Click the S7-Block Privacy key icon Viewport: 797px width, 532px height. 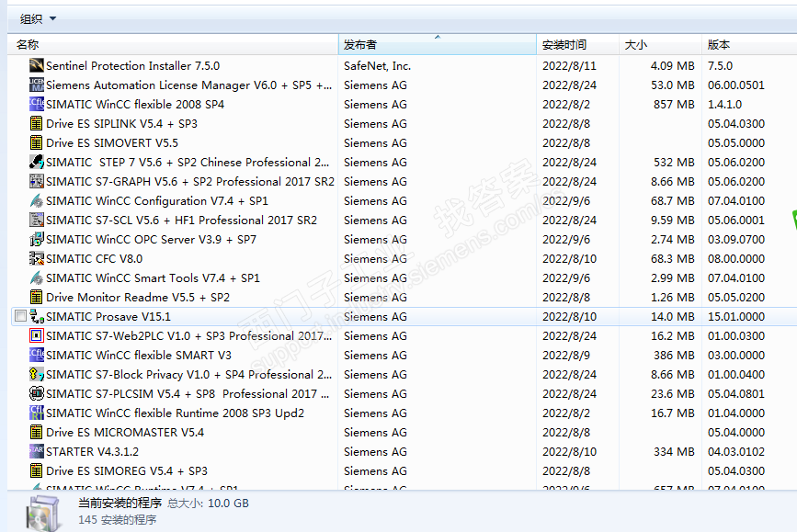point(37,375)
